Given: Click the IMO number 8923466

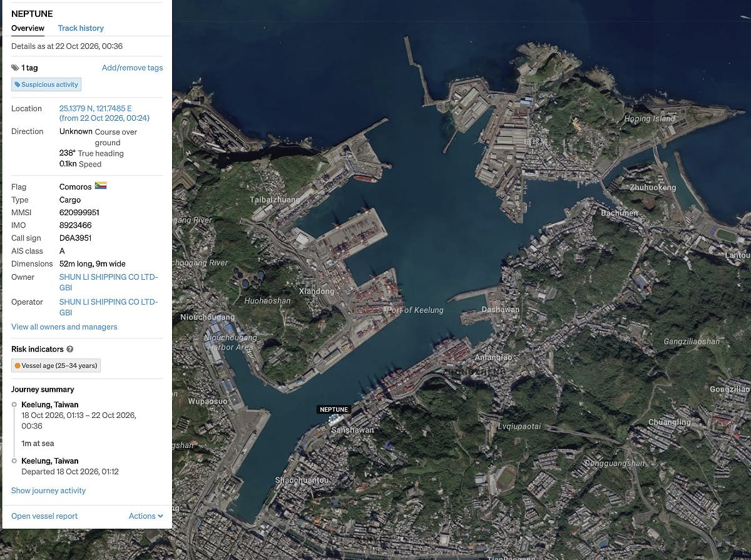Looking at the screenshot, I should 76,225.
